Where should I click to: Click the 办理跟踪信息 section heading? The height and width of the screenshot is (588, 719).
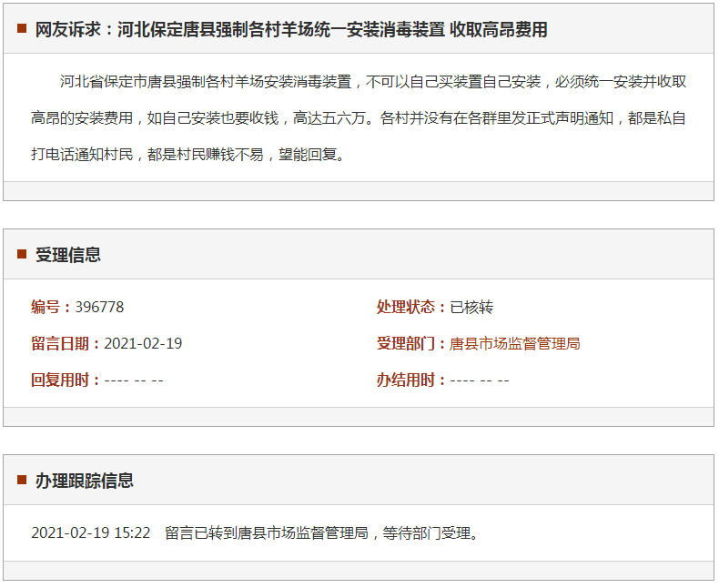point(85,481)
